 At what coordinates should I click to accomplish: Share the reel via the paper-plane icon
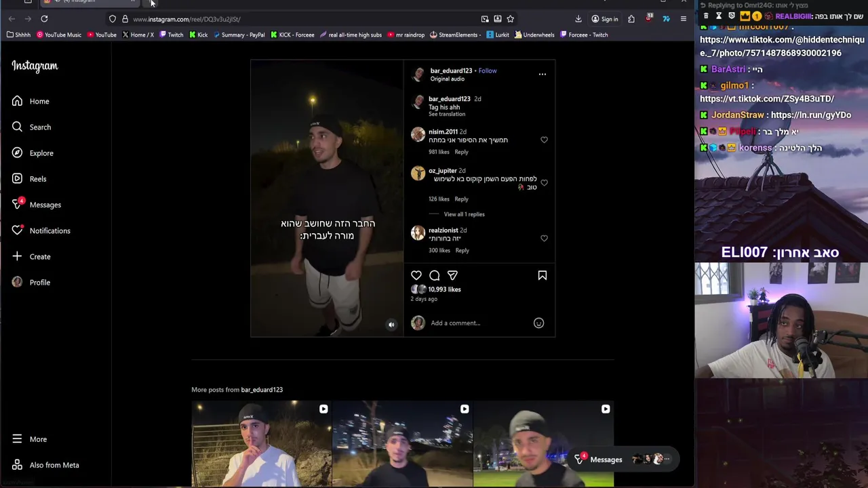tap(452, 275)
